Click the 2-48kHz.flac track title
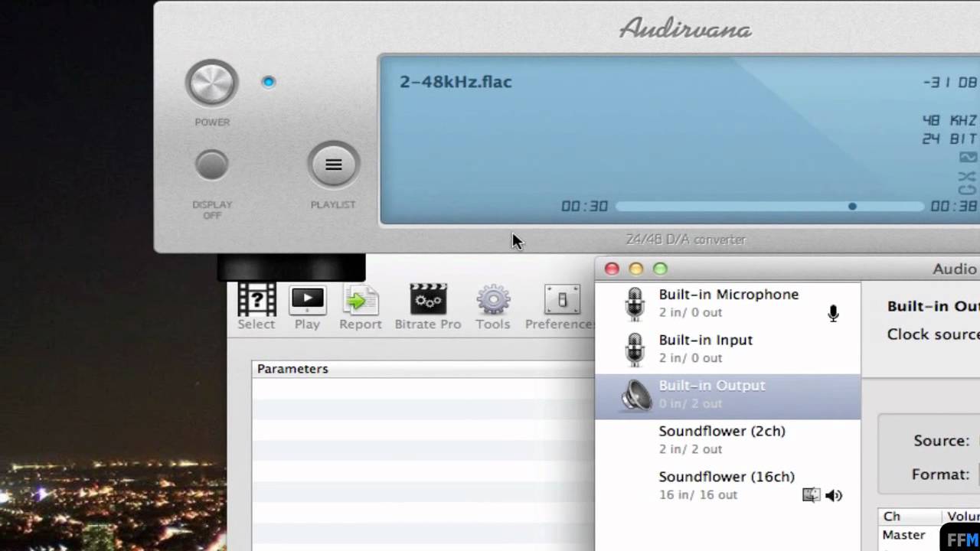 pyautogui.click(x=456, y=82)
